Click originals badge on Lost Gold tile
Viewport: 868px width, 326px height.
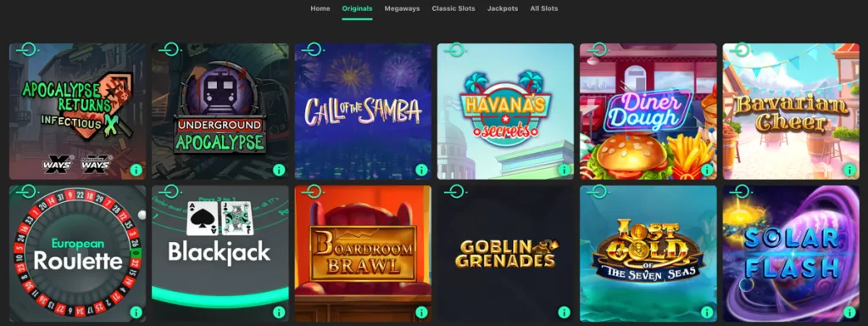(598, 192)
